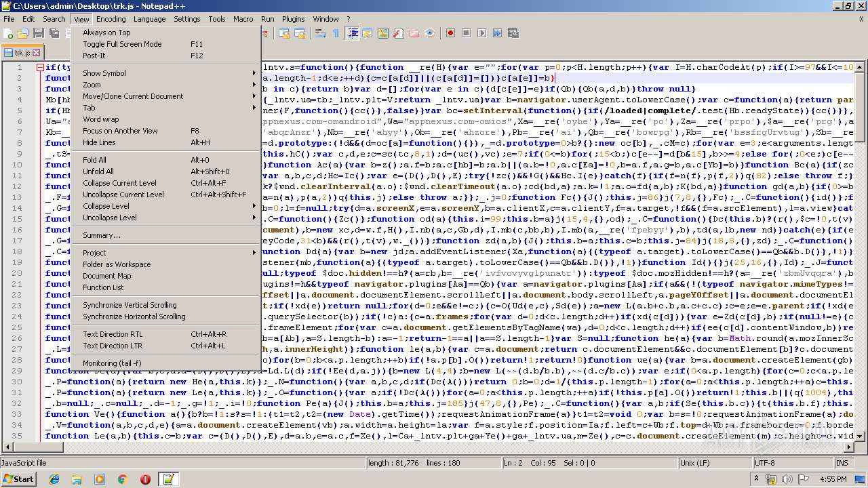Image resolution: width=868 pixels, height=488 pixels.
Task: Click the Stop Recording macro icon
Action: [x=466, y=33]
